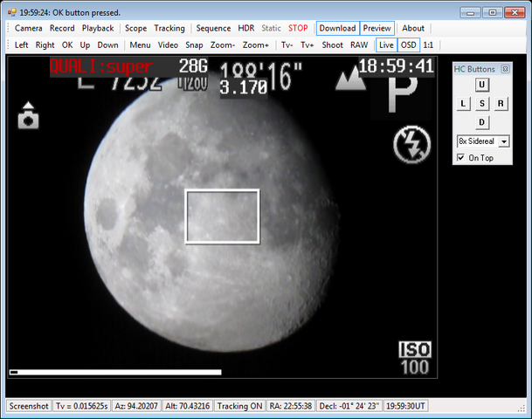Click the P mode indicator in preview
The height and width of the screenshot is (419, 532).
click(x=403, y=95)
